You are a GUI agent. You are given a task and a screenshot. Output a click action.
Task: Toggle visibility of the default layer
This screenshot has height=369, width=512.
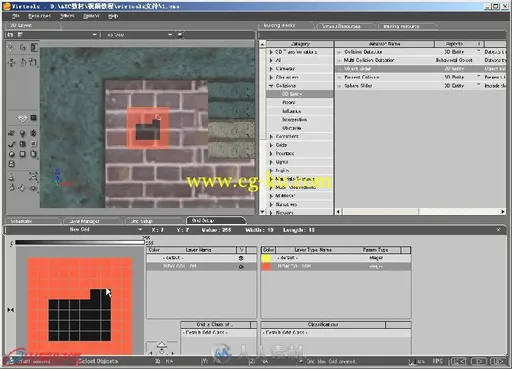pyautogui.click(x=241, y=258)
